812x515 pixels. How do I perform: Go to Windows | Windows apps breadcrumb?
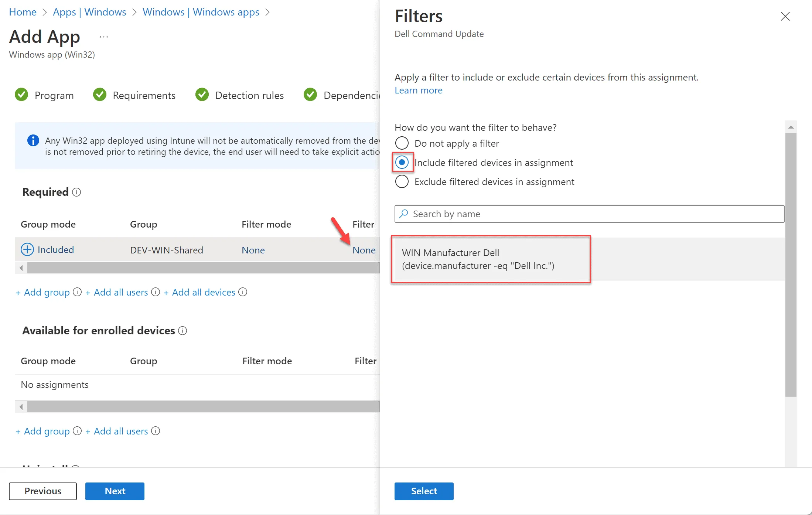click(x=201, y=12)
